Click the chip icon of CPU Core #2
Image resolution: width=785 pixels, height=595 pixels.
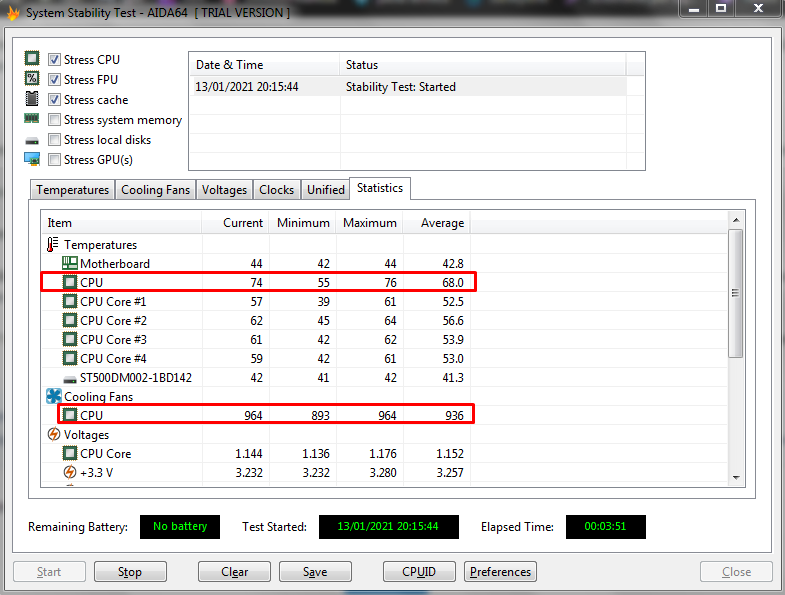pyautogui.click(x=70, y=321)
